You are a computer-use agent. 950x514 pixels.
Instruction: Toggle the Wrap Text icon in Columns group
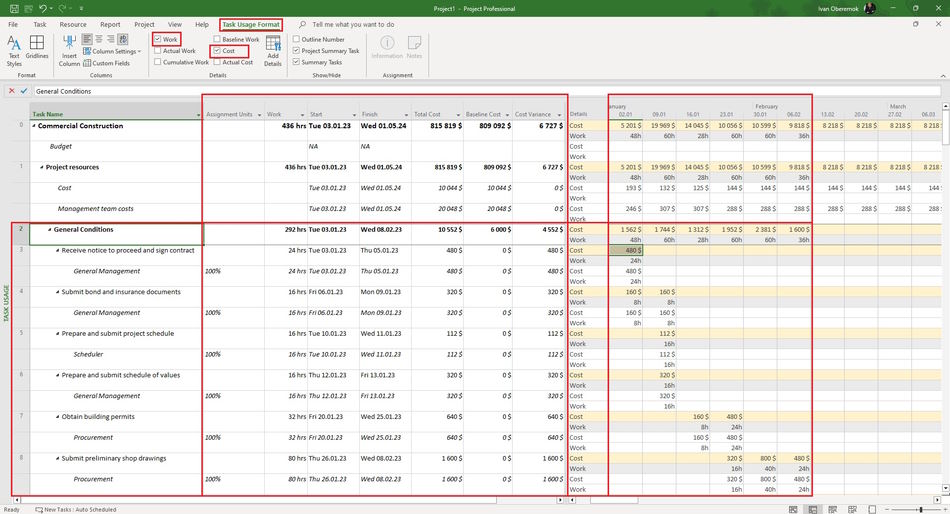(x=123, y=39)
